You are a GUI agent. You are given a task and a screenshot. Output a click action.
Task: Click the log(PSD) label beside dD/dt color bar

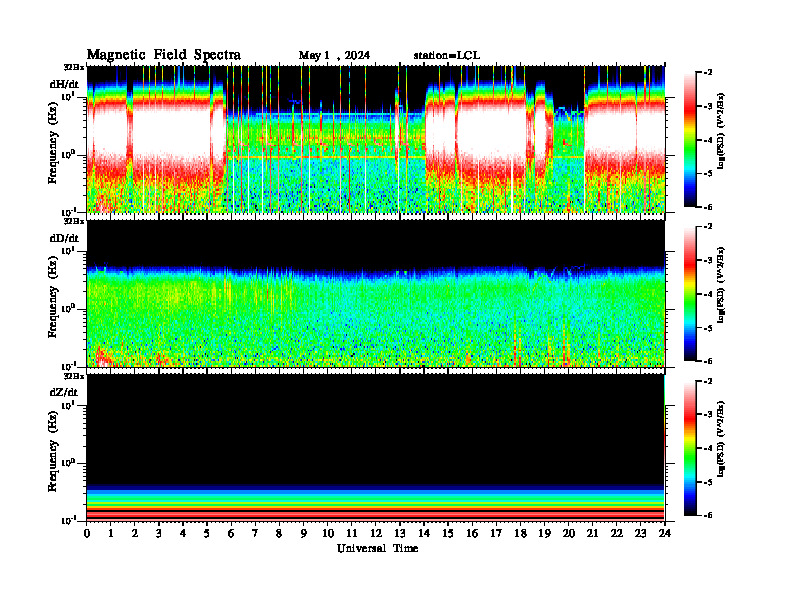[721, 285]
